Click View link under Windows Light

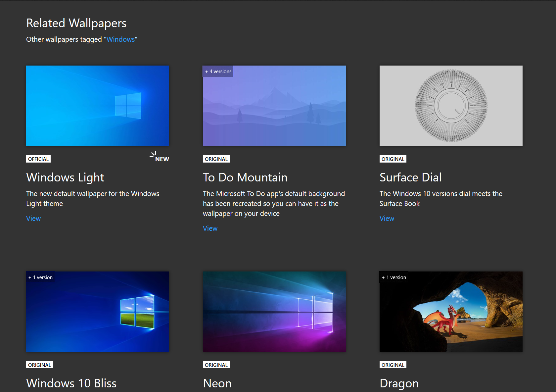tap(33, 219)
